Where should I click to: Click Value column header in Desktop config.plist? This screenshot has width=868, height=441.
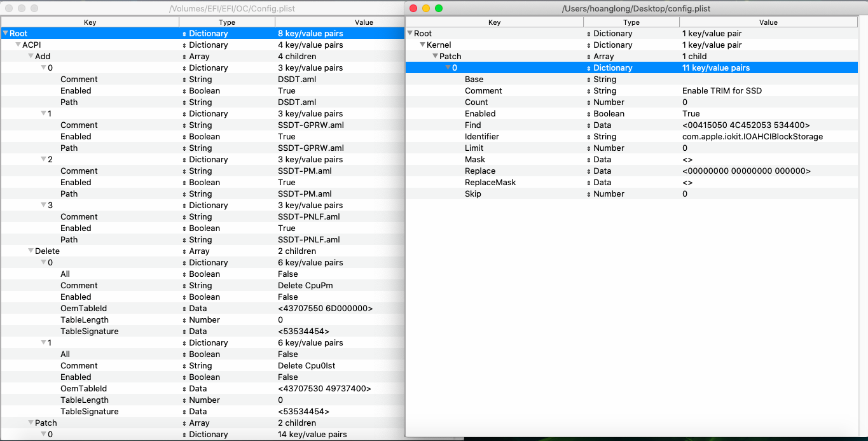(768, 22)
